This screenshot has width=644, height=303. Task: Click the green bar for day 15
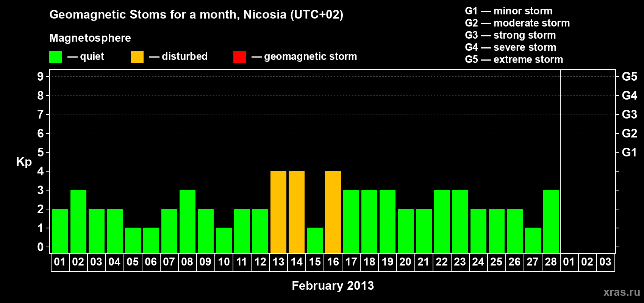315,241
